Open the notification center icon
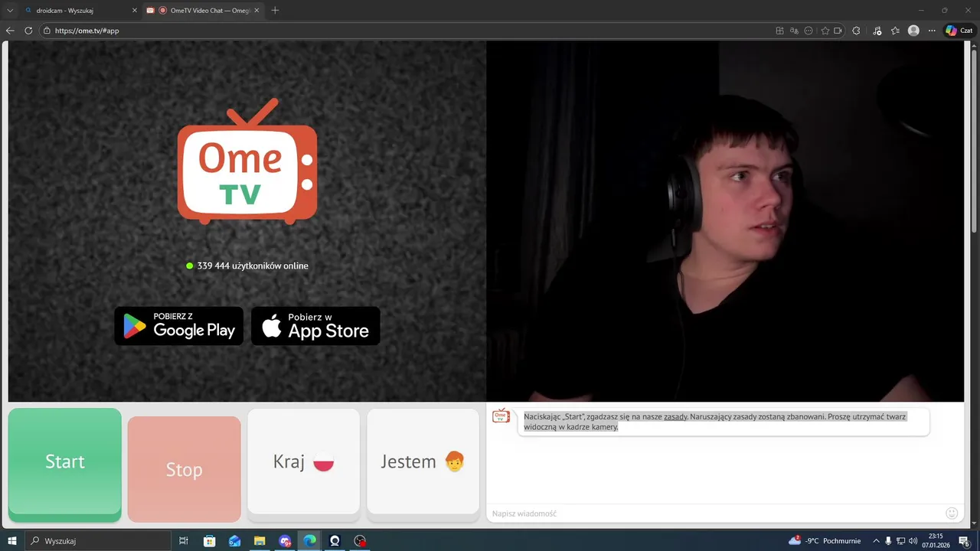The image size is (980, 551). tap(965, 541)
